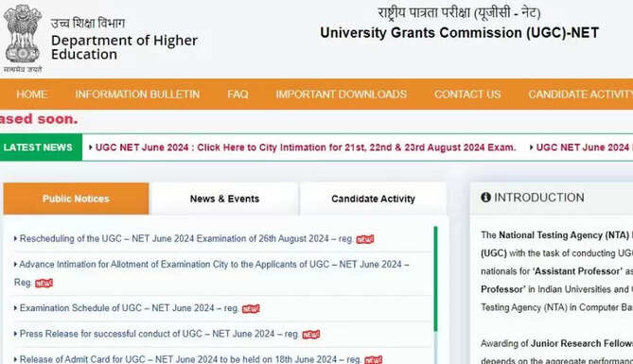Open INFORMATION BULLETIN in navigation bar
The image size is (633, 364).
click(137, 95)
